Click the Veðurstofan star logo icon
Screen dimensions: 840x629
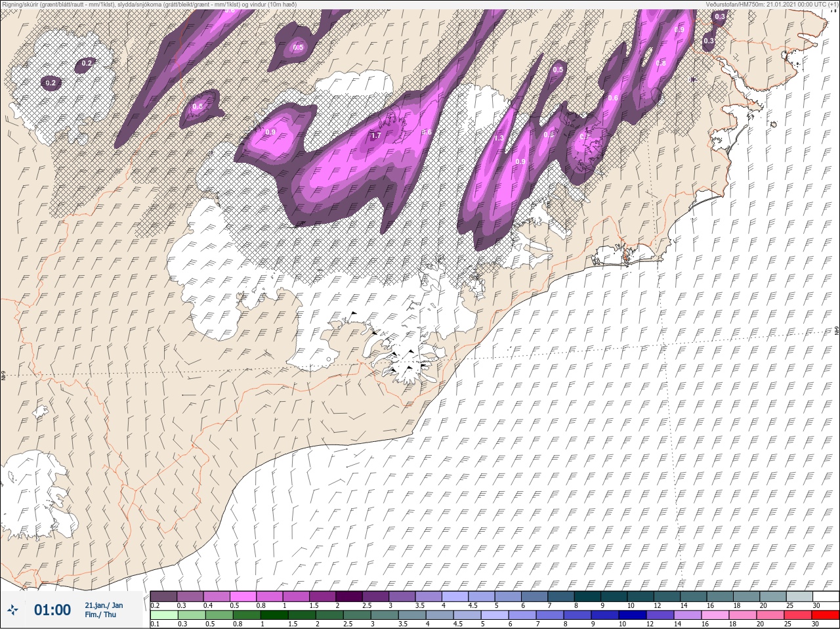[x=12, y=610]
